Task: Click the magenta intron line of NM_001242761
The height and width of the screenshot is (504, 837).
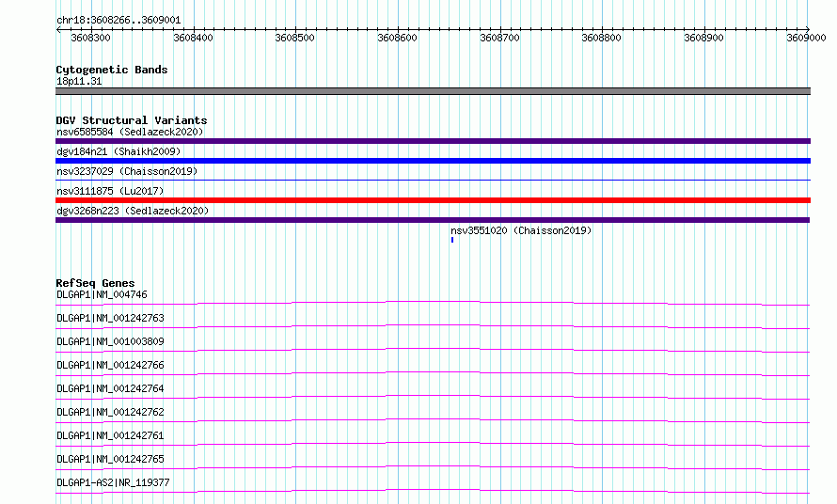Action: pyautogui.click(x=433, y=443)
